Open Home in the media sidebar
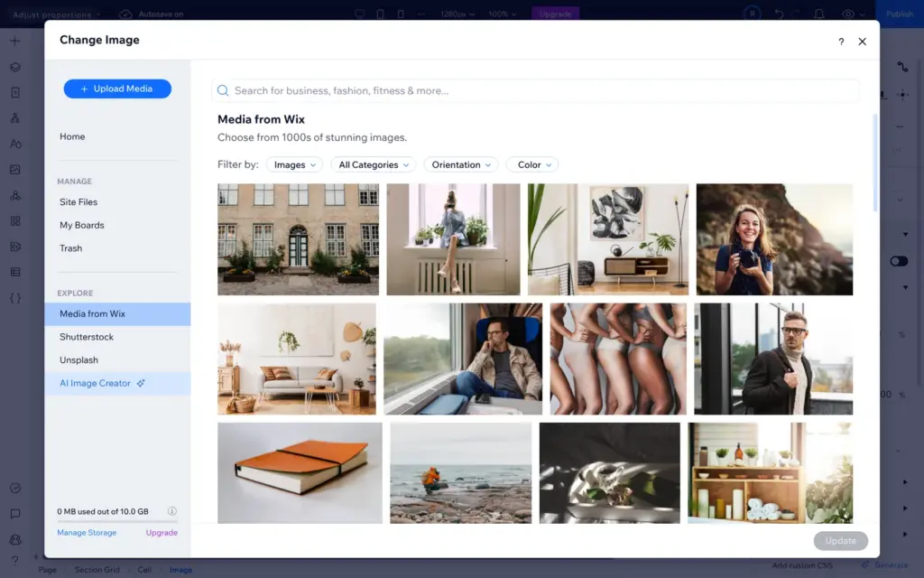The image size is (924, 578). click(72, 136)
